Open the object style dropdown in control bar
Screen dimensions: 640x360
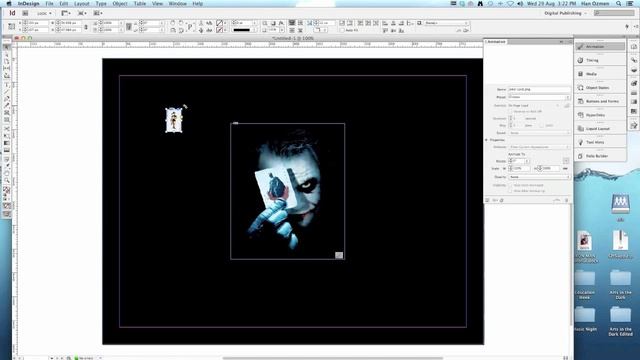[x=446, y=23]
